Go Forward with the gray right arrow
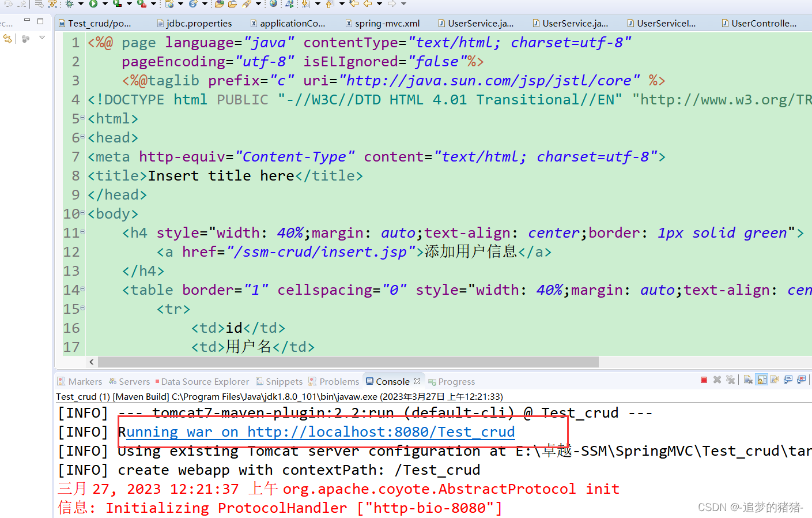 coord(391,3)
